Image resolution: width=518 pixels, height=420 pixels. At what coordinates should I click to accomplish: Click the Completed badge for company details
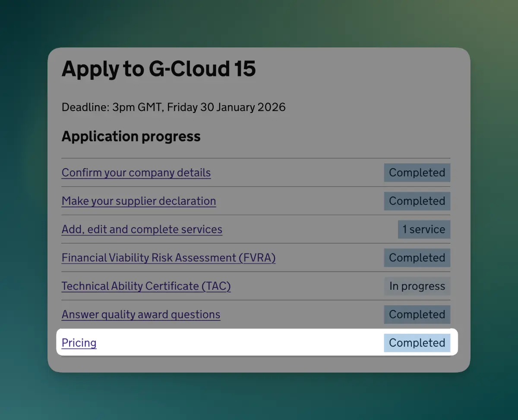(x=417, y=172)
